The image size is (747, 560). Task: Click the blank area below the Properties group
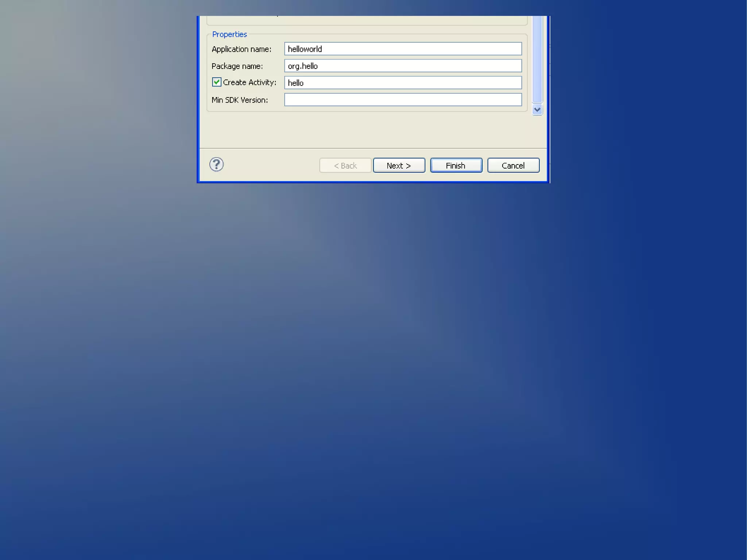point(365,130)
